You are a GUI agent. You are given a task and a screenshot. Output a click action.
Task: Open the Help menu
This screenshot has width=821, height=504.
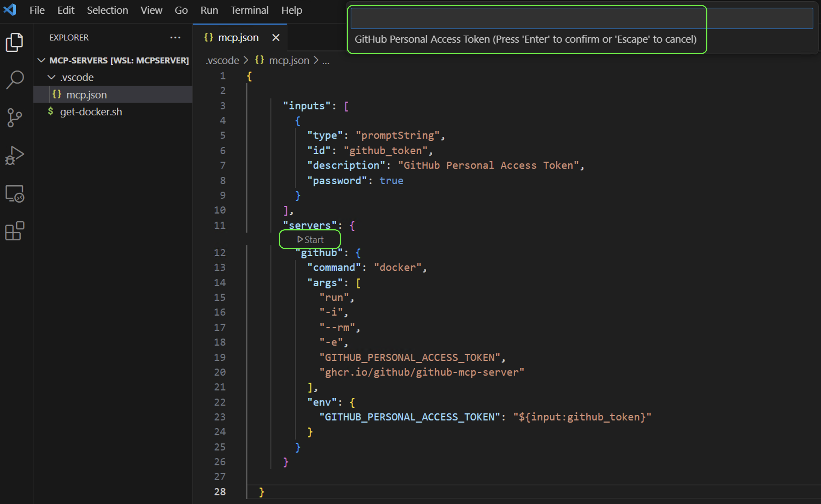291,10
